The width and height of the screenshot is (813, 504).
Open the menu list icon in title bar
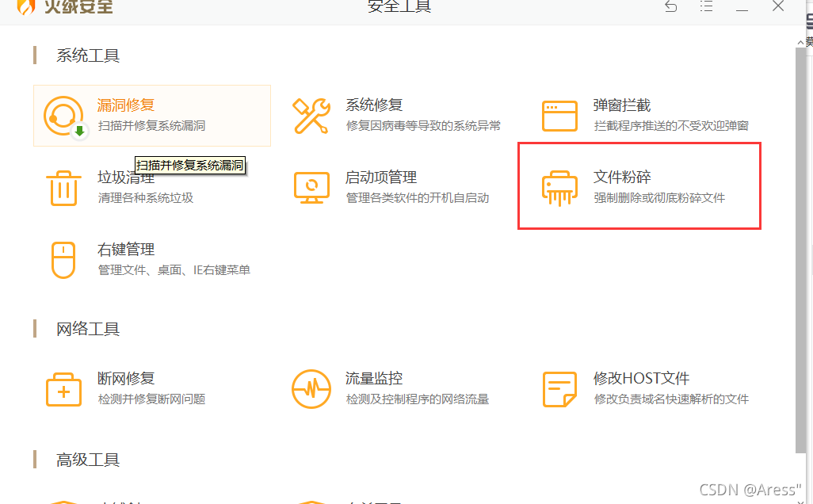[706, 6]
